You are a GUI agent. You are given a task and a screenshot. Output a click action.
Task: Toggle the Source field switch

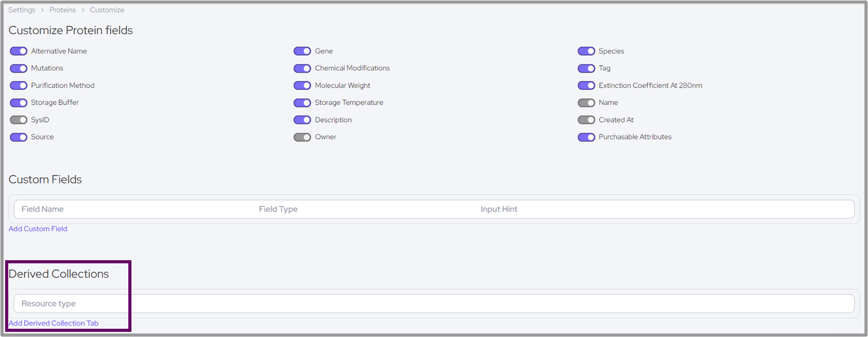click(x=19, y=137)
